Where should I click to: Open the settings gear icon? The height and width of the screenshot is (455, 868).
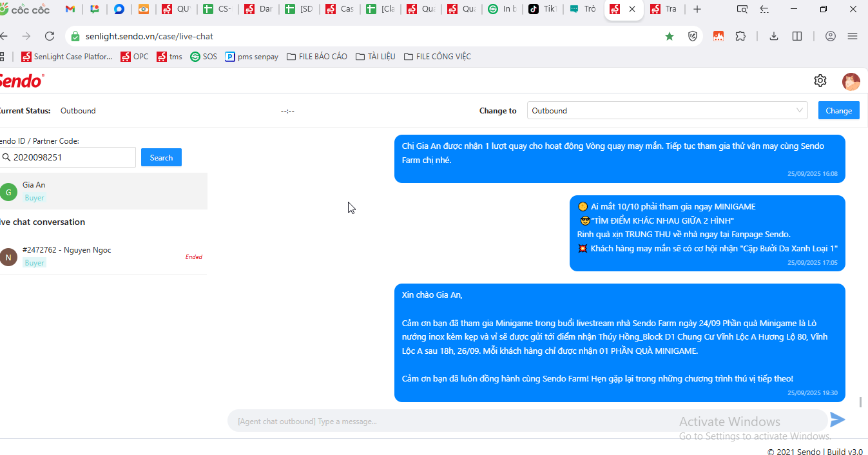(820, 81)
